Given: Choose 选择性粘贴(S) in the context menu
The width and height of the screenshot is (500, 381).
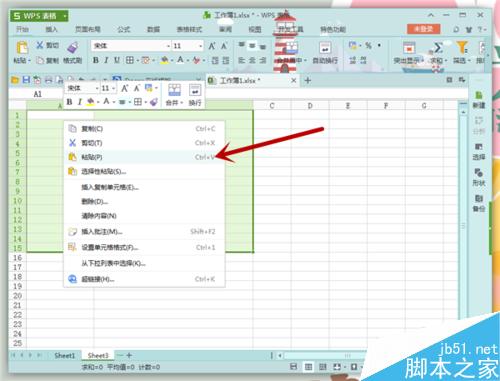Looking at the screenshot, I should click(144, 172).
